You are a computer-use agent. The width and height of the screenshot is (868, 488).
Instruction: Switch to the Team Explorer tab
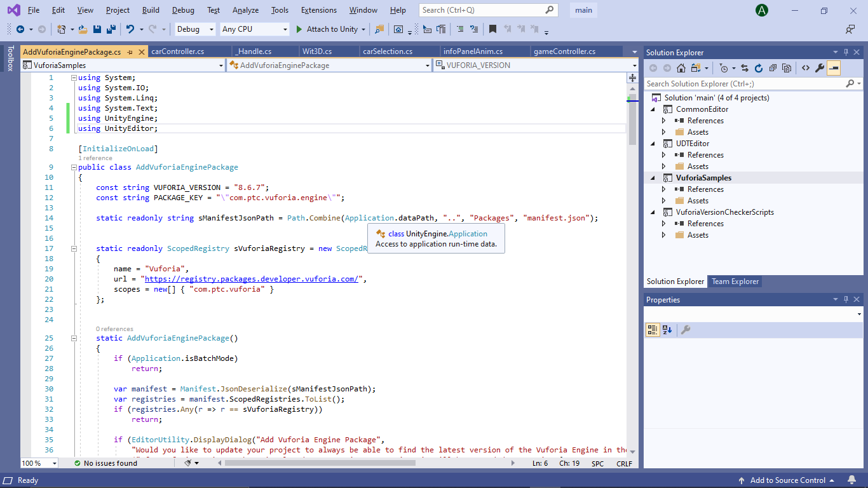[x=735, y=281]
